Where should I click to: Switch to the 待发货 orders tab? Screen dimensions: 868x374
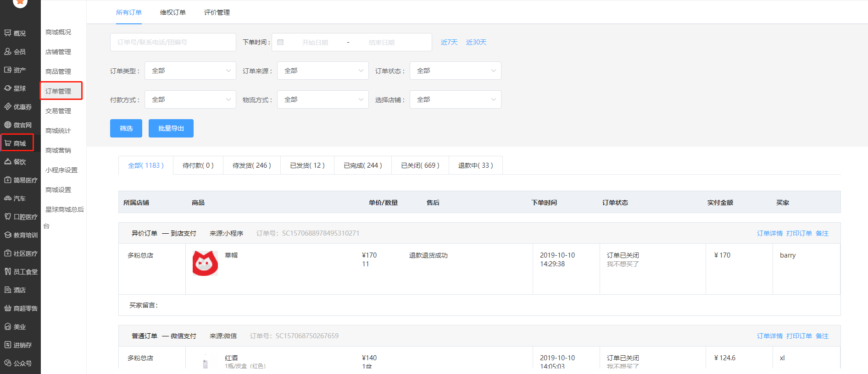(x=251, y=165)
